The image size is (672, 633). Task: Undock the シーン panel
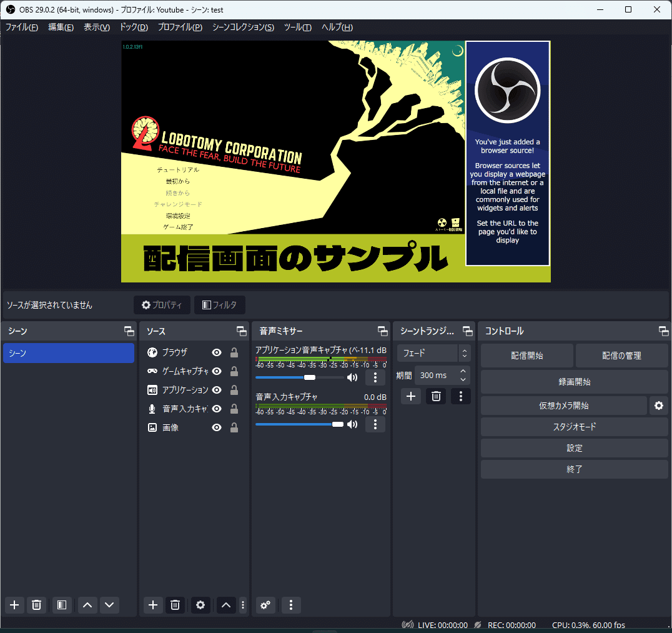[x=129, y=331]
